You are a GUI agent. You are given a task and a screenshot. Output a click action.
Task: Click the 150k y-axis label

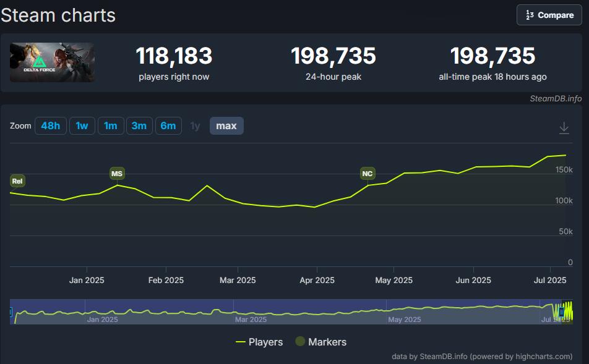pos(564,169)
